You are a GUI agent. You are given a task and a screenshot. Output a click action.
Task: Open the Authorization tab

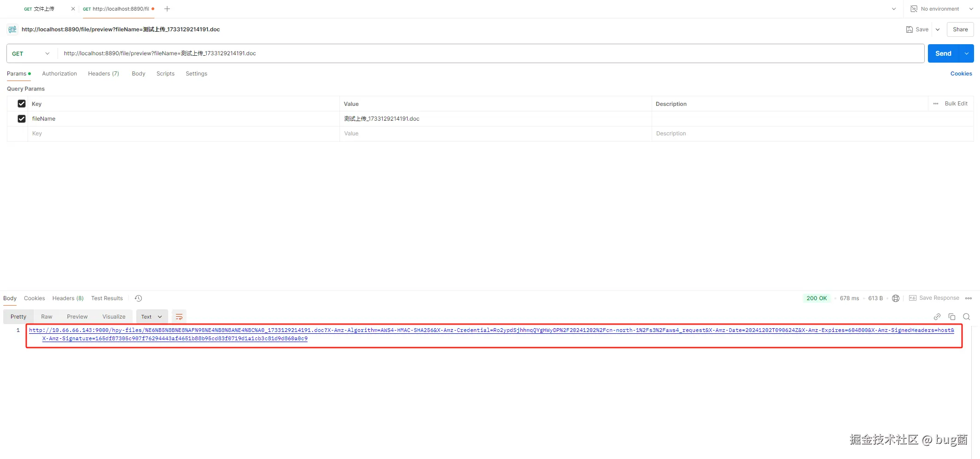(x=59, y=74)
